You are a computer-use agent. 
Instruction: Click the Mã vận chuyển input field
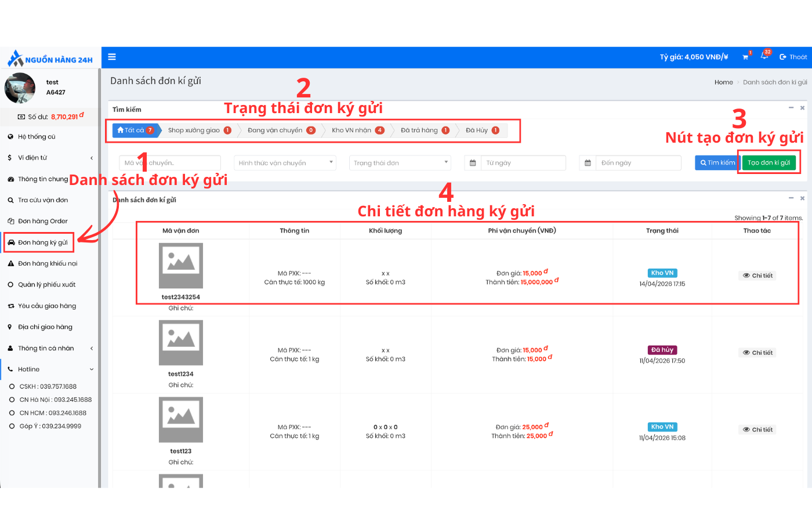(170, 163)
